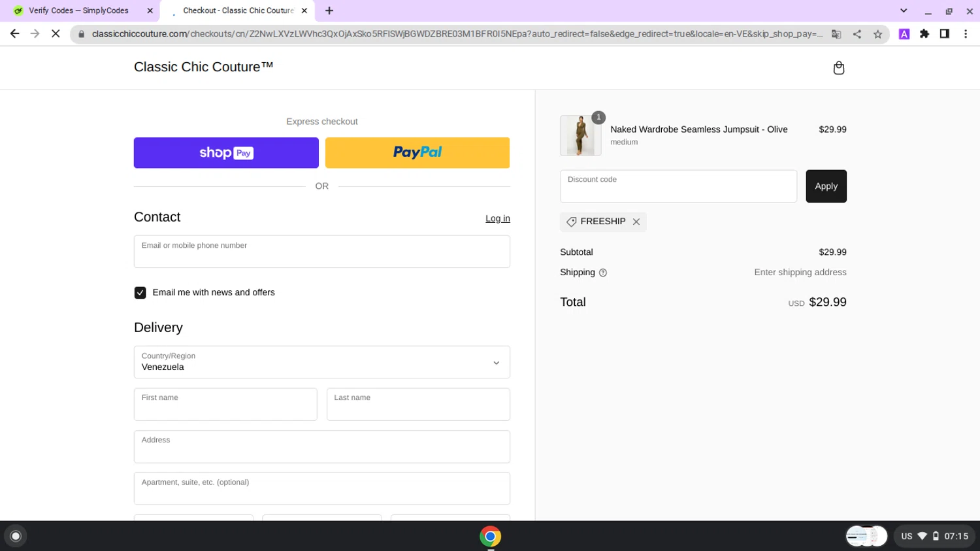Click the Naked Wardrobe Seamless Jumpsuit product name

click(698, 129)
